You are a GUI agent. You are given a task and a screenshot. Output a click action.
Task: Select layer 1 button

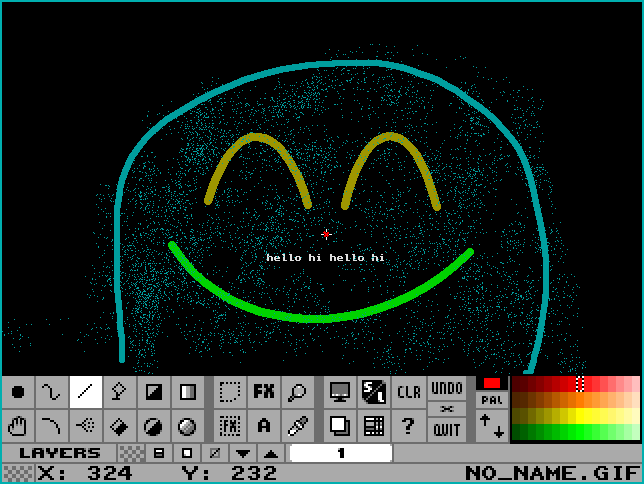point(341,453)
